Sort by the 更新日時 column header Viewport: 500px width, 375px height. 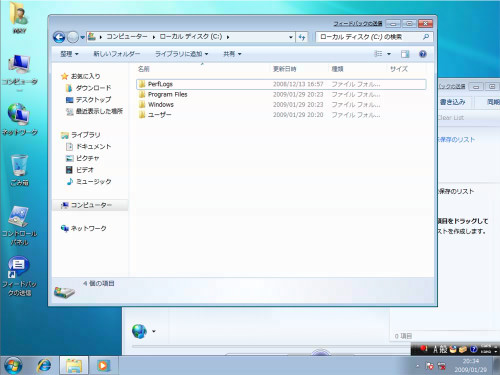(x=299, y=69)
